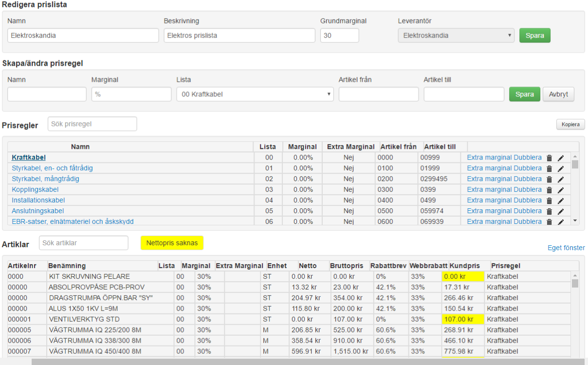
Task: Click the Sök artiklar search field
Action: click(84, 243)
